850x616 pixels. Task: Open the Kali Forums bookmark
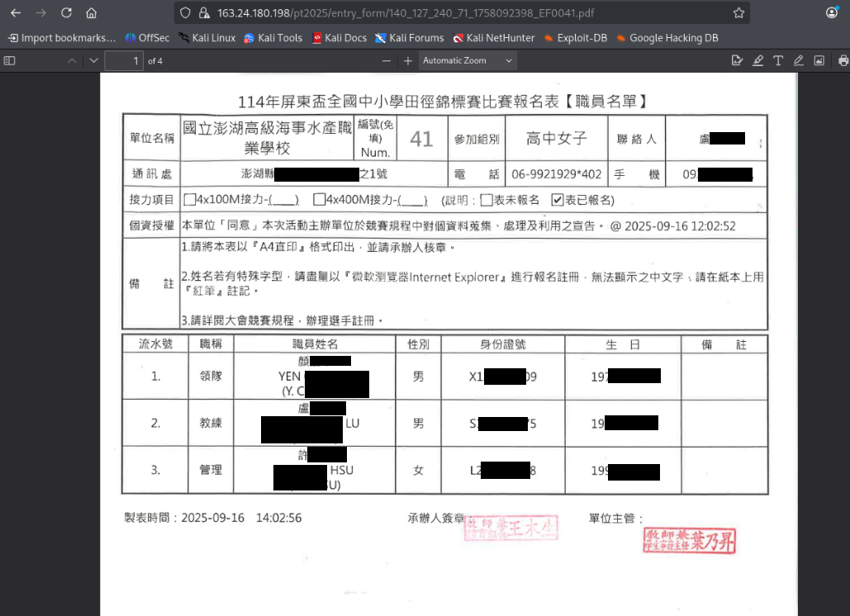coord(409,38)
